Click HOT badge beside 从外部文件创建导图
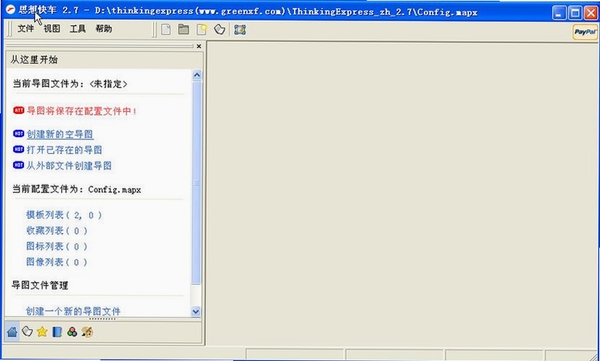The width and height of the screenshot is (600, 361). pos(18,165)
